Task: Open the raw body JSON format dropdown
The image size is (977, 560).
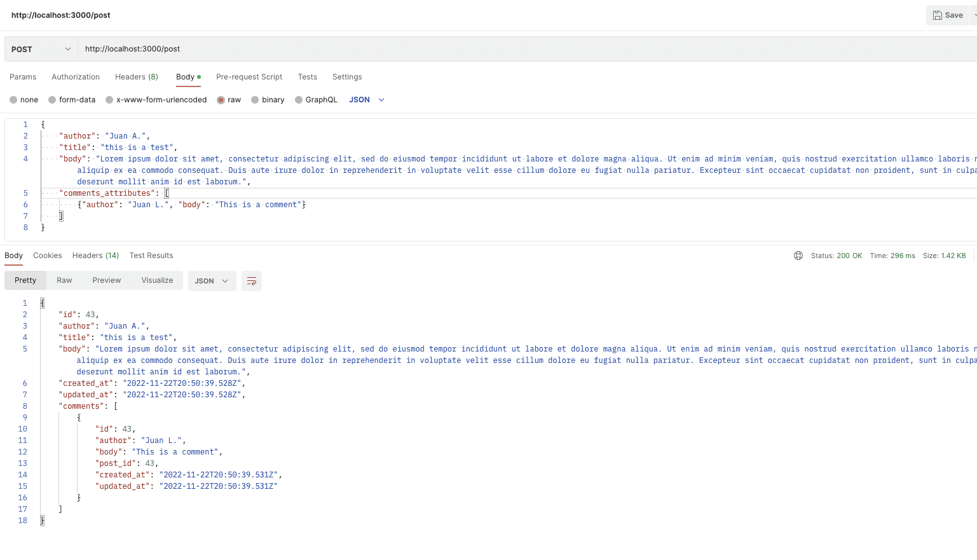Action: tap(367, 100)
